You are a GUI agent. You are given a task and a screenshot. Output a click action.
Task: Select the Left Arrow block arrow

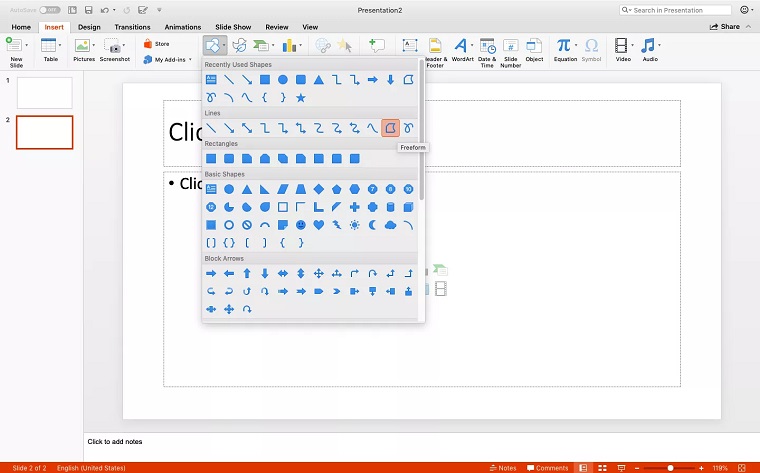click(229, 273)
